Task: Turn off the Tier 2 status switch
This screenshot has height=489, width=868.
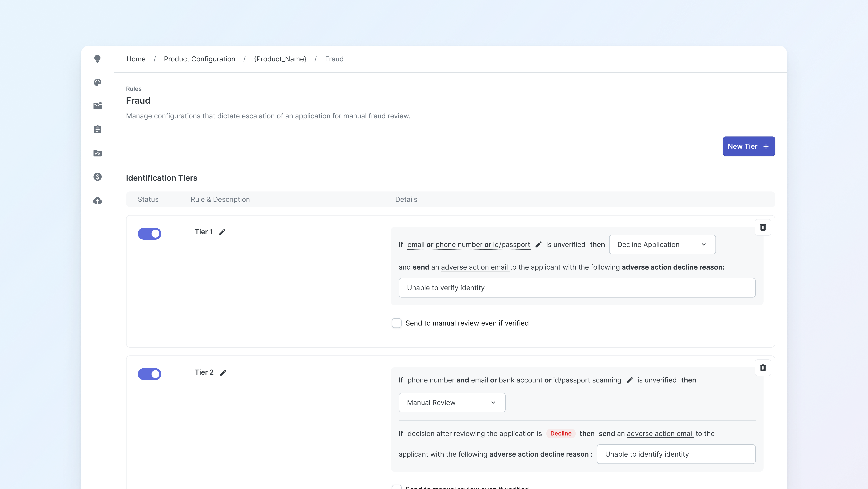Action: [149, 374]
